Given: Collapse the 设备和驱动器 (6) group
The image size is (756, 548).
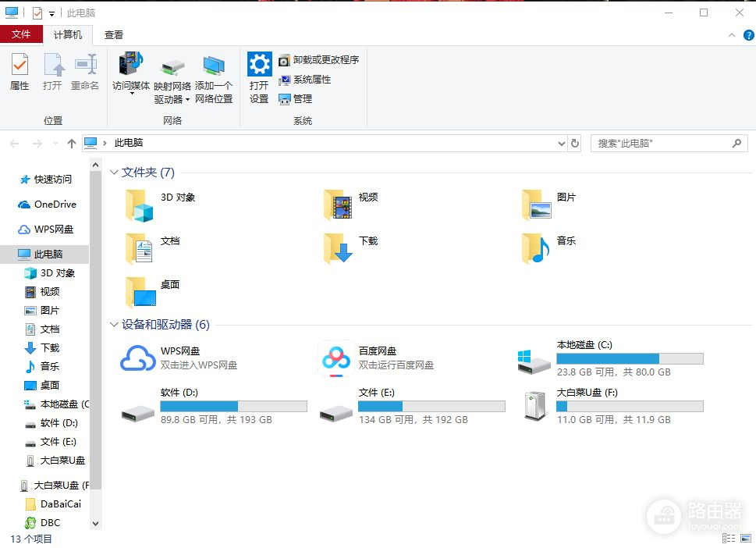Looking at the screenshot, I should coord(114,325).
